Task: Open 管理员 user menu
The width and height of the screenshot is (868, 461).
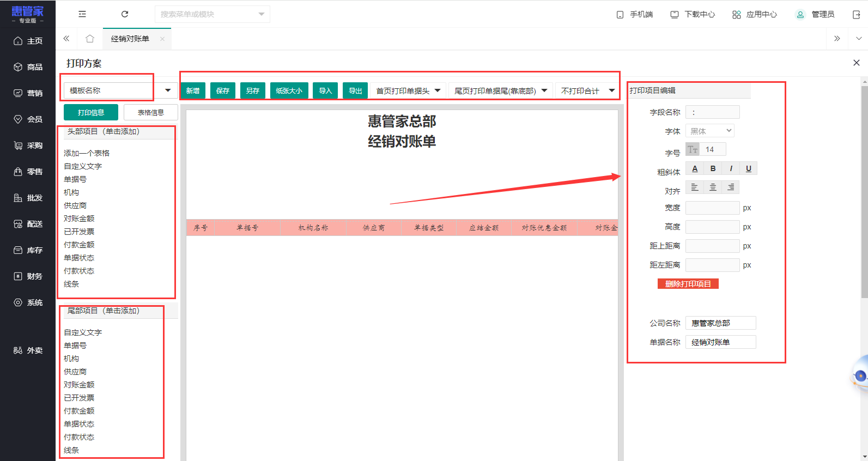Action: coord(815,14)
